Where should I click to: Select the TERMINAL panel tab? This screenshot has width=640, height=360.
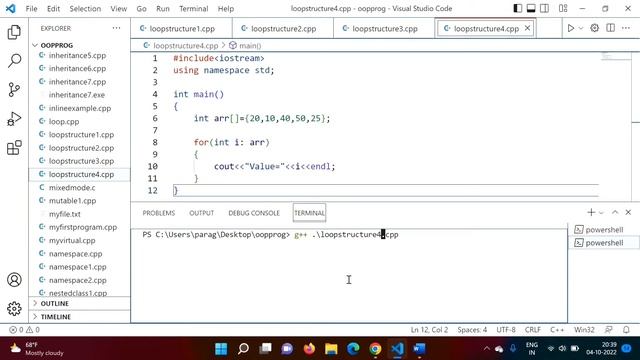pos(309,213)
